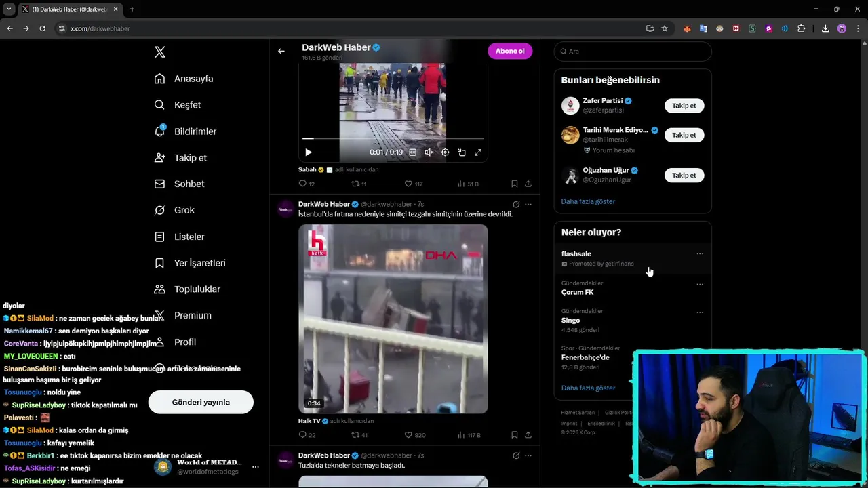Open Chrome extensions puzzle icon

click(x=802, y=28)
